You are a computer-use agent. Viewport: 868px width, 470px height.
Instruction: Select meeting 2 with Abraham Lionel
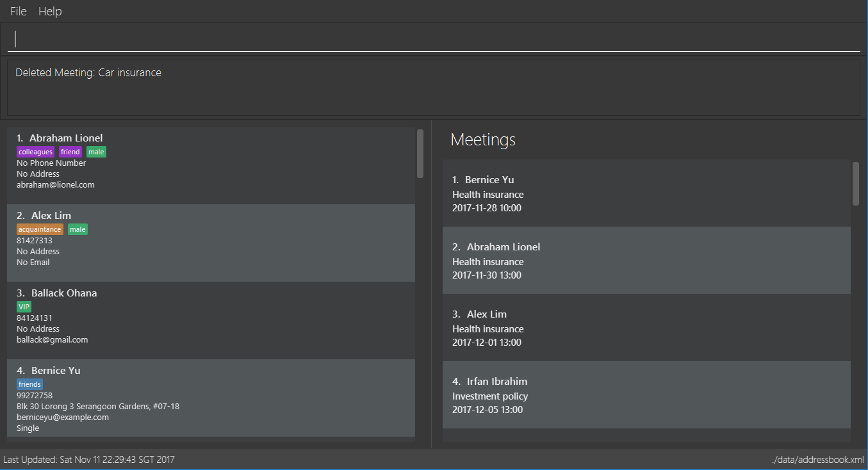point(646,261)
